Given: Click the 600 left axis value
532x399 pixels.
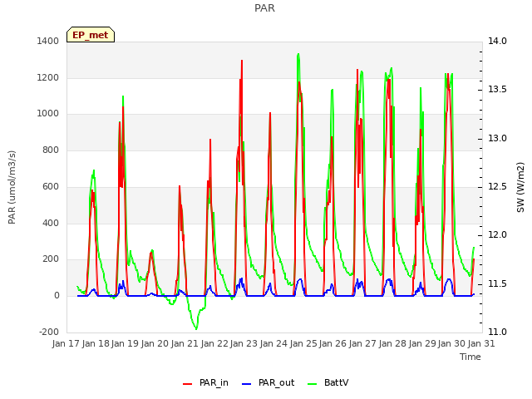Looking at the screenshot, I should coord(51,186).
